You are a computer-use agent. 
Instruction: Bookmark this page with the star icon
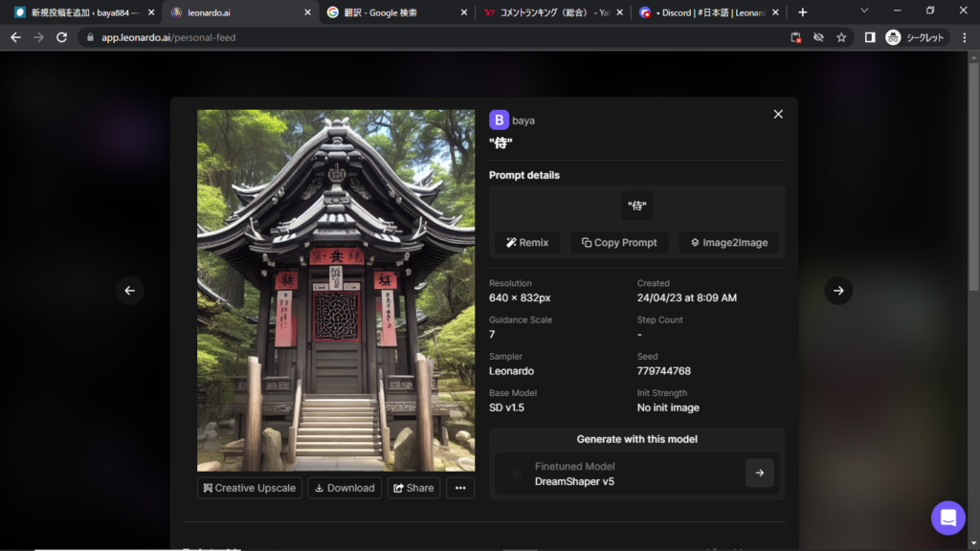[841, 37]
